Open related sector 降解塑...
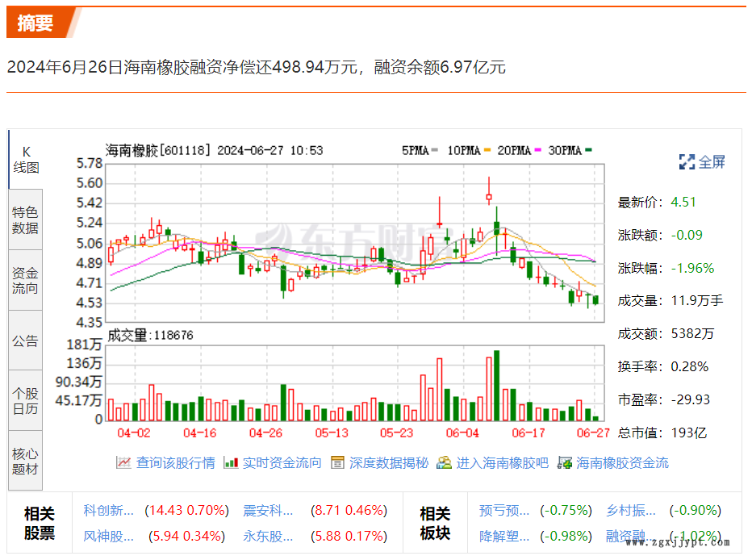Screen dimensions: 752x560 504,536
